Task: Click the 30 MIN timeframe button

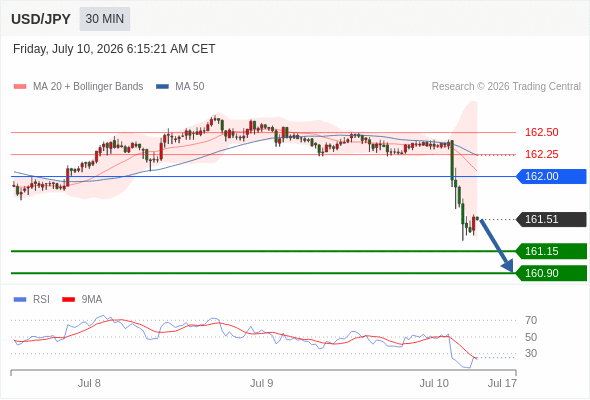Action: tap(105, 19)
